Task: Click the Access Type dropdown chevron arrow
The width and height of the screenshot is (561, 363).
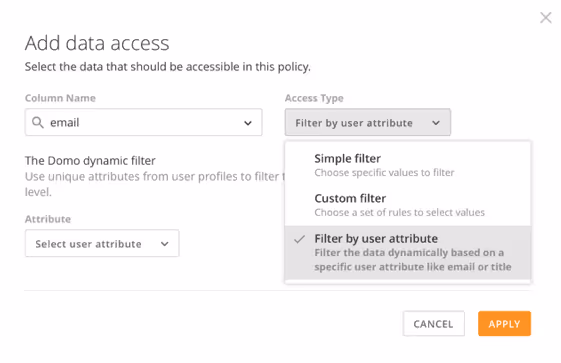Action: coord(436,123)
